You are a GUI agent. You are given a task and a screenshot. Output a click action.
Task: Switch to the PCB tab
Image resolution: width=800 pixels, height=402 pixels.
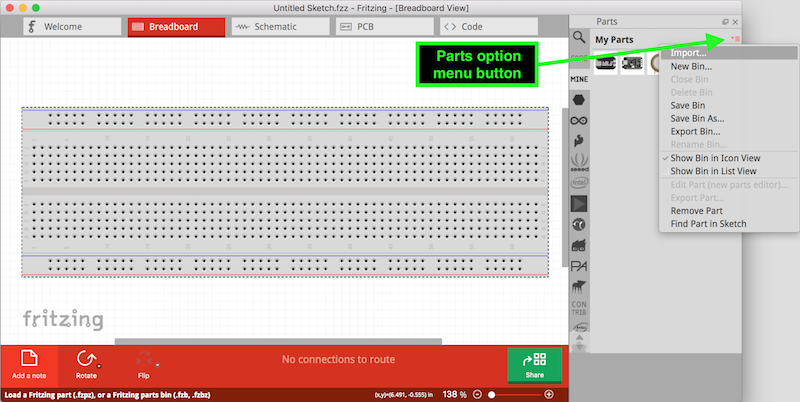click(x=385, y=27)
